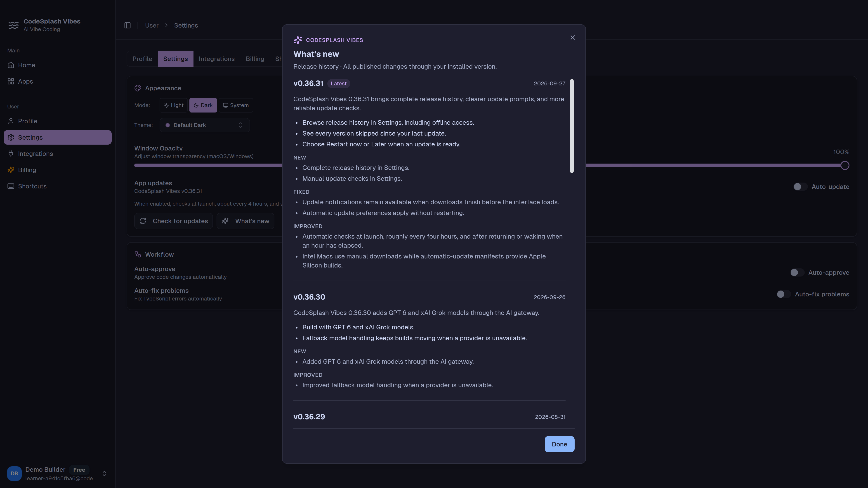Click the Apps grid icon
Viewport: 868px width, 488px height.
click(x=11, y=82)
